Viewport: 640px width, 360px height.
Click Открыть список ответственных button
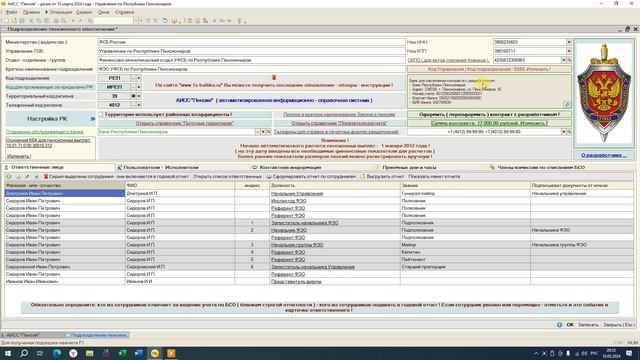coord(227,177)
